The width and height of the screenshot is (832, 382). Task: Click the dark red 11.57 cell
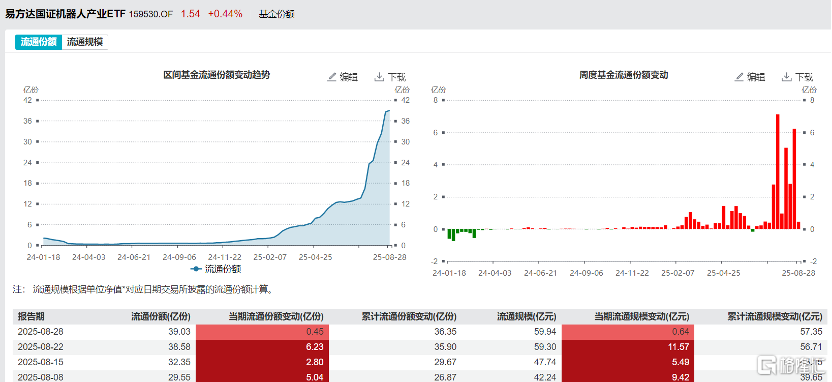click(628, 346)
